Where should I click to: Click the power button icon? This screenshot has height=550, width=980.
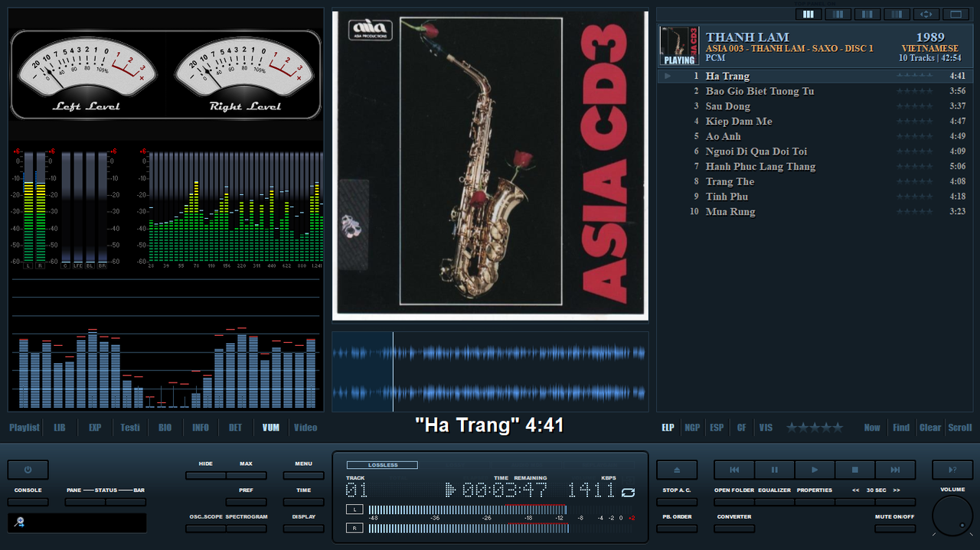tap(28, 470)
